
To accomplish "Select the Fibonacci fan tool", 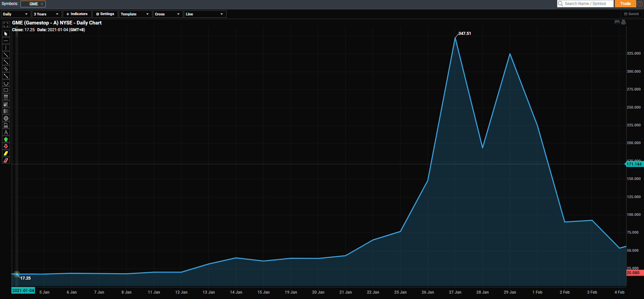I will coord(6,104).
